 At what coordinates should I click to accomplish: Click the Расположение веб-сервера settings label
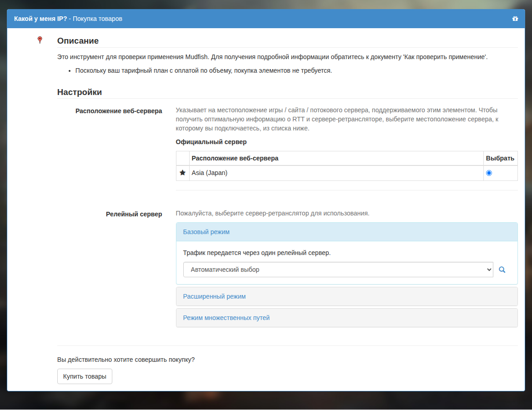119,111
